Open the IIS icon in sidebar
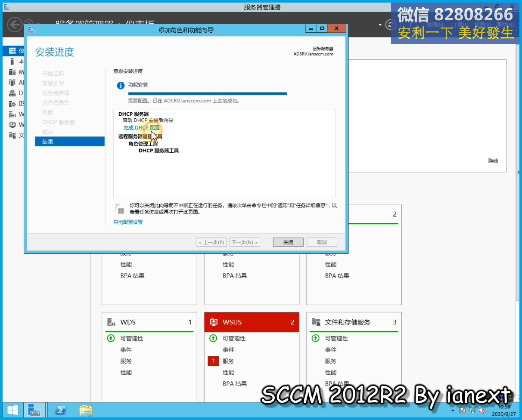The width and height of the screenshot is (522, 420). point(12,104)
